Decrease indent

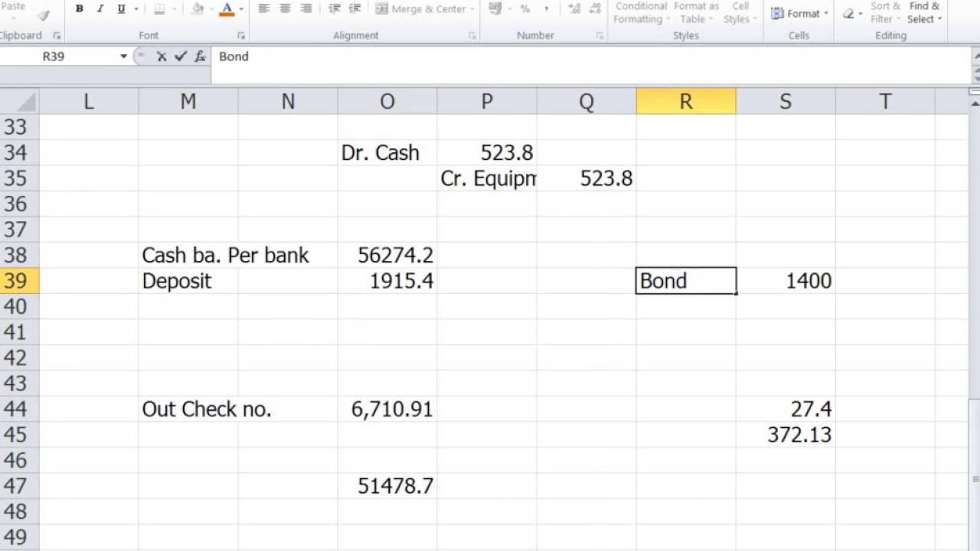(x=334, y=9)
